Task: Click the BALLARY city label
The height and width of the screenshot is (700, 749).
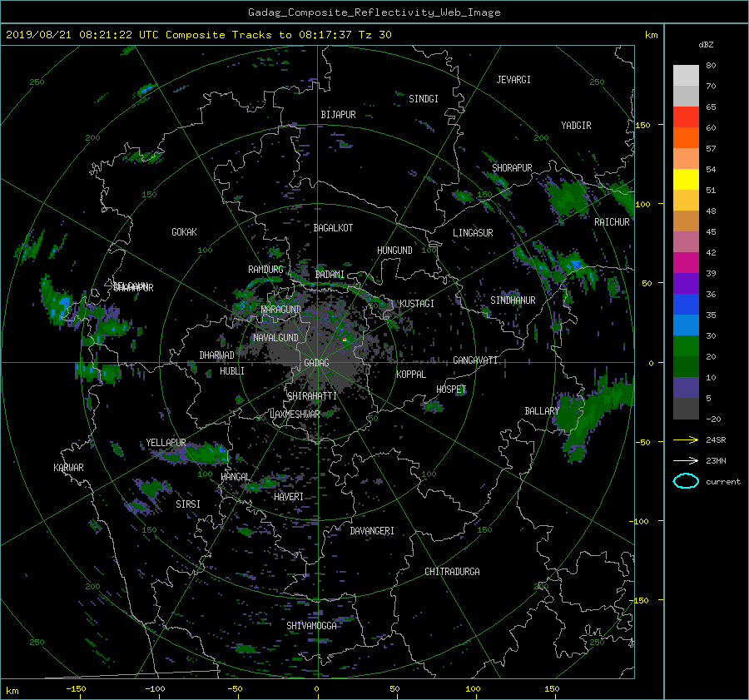Action: click(542, 411)
